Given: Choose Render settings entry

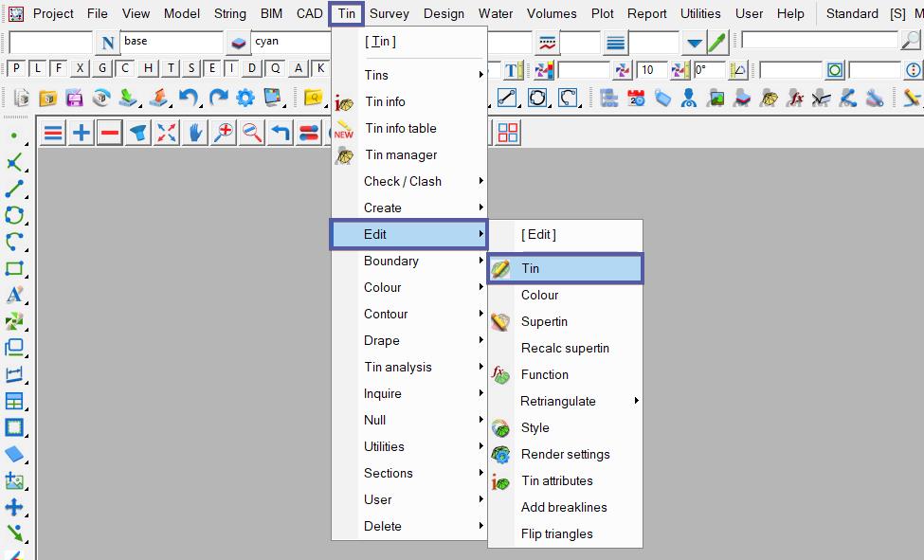Looking at the screenshot, I should coord(566,454).
